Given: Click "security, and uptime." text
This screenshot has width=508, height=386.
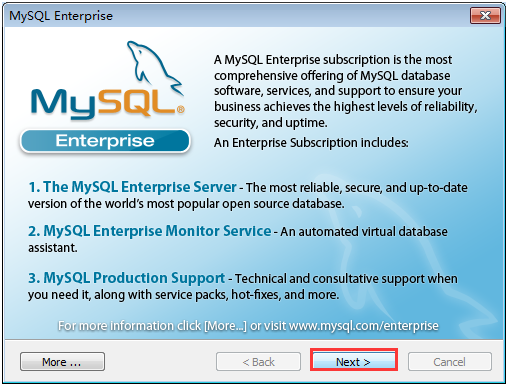Looking at the screenshot, I should click(x=271, y=123).
